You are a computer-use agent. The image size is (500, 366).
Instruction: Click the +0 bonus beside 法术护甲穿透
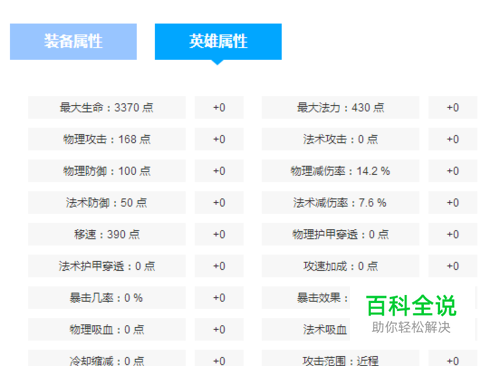click(219, 266)
